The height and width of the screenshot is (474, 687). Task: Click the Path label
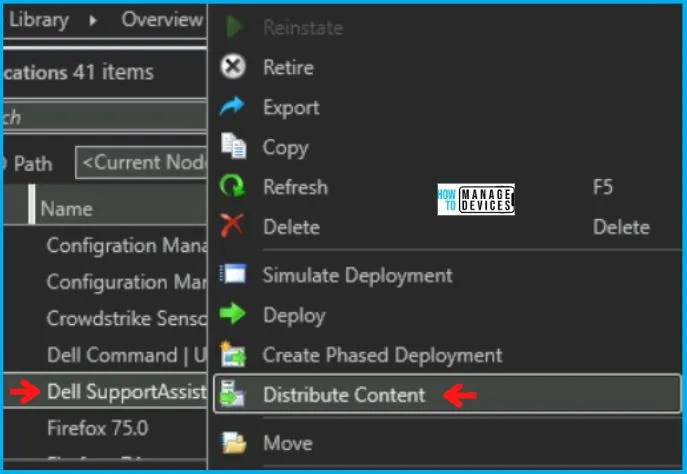(33, 164)
